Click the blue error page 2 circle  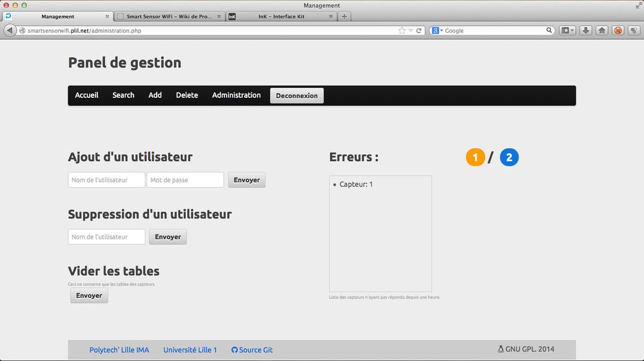tap(509, 157)
